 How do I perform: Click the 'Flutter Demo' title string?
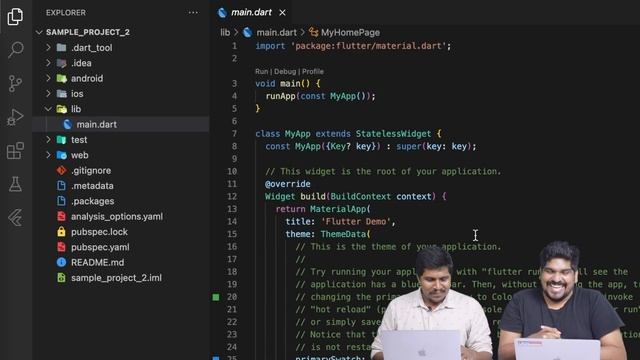point(356,222)
